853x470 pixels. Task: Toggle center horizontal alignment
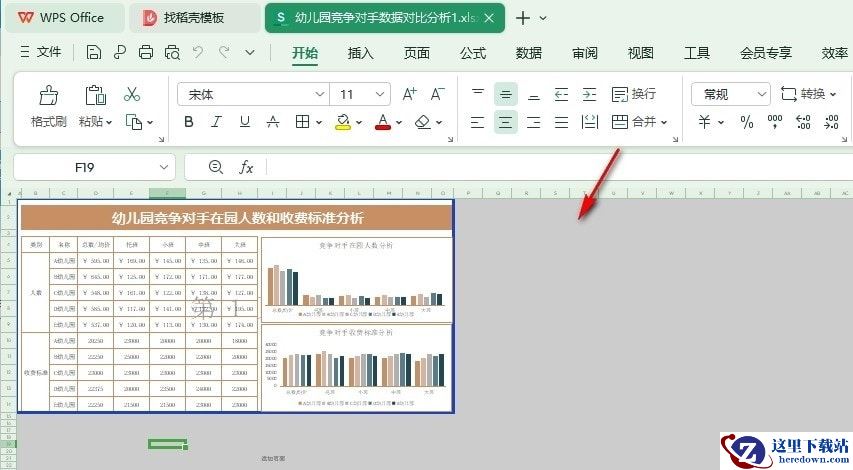tap(505, 122)
